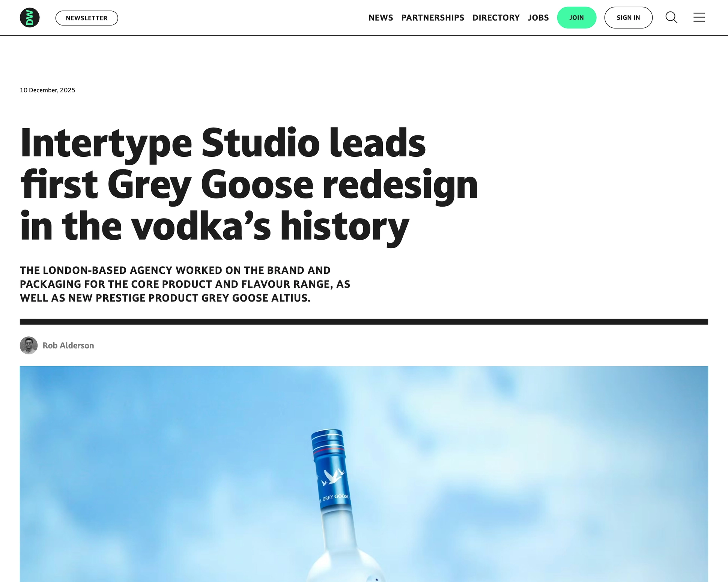Navigate to the DIRECTORY page
Screen dimensions: 728x582
point(496,17)
